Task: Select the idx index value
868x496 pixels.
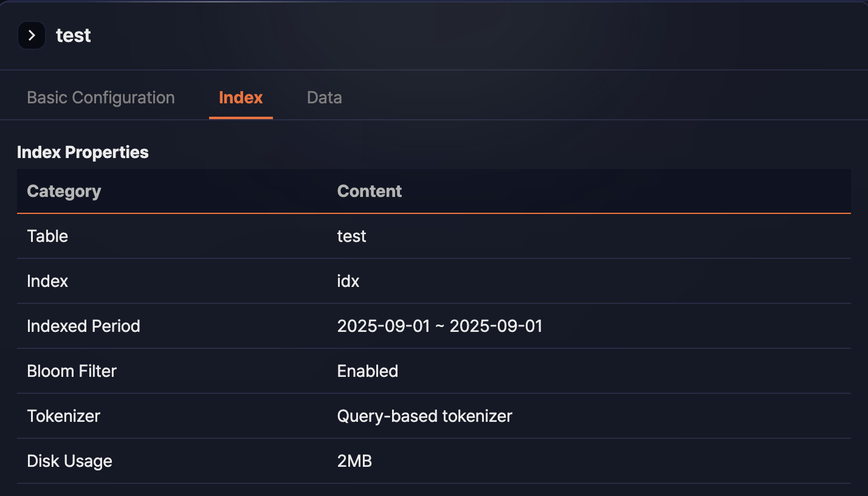Action: click(348, 281)
